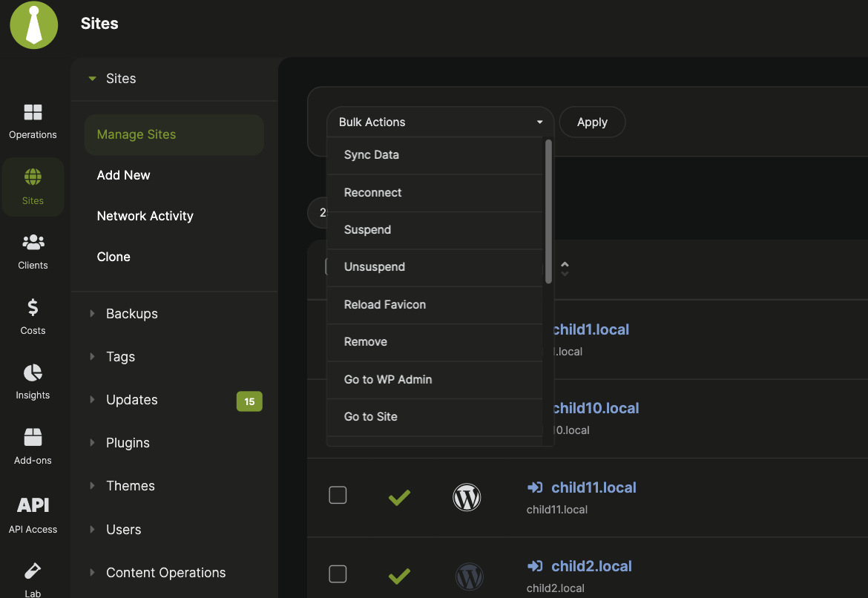868x598 pixels.
Task: Choose Suspend from Bulk Actions
Action: [x=435, y=230]
